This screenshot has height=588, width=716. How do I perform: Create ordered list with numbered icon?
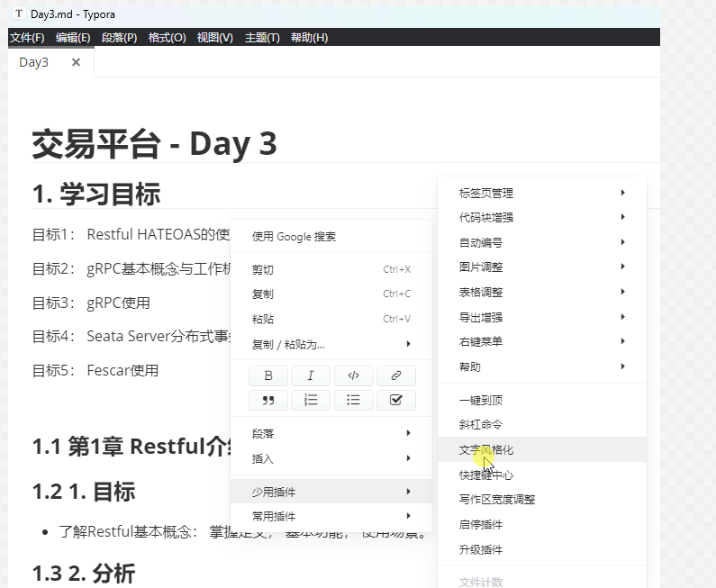pos(311,401)
